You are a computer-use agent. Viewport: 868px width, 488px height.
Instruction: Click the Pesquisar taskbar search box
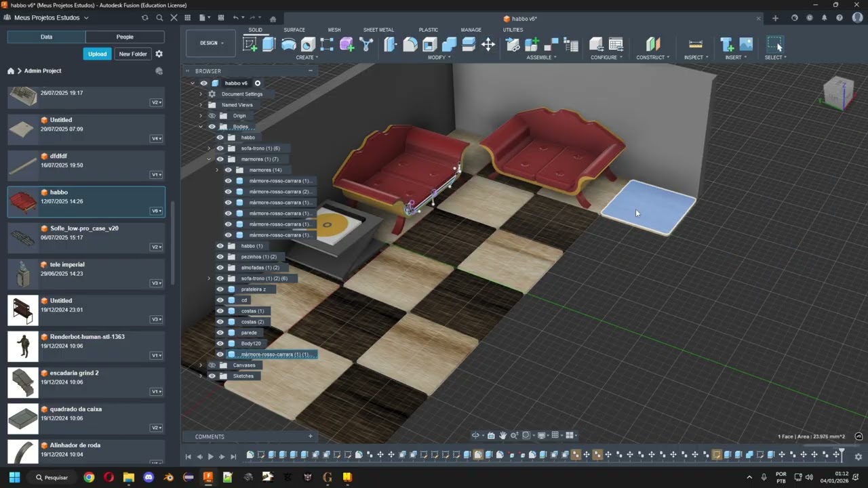52,477
